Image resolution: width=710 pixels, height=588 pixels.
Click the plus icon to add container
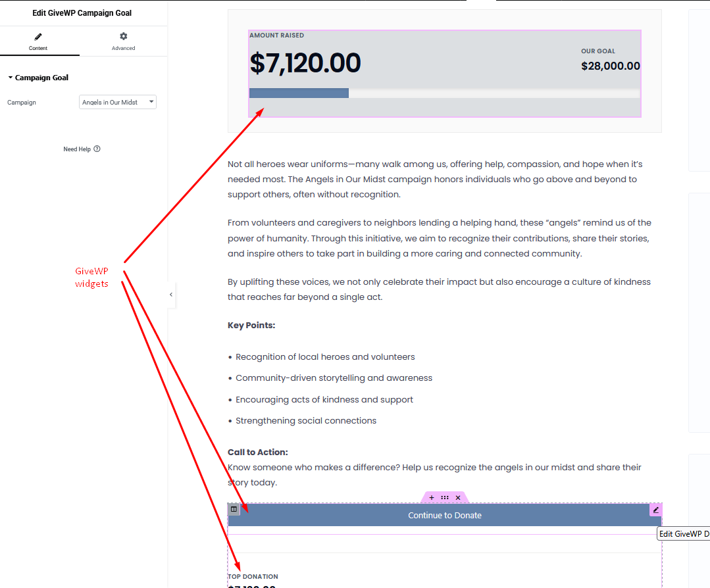click(432, 498)
